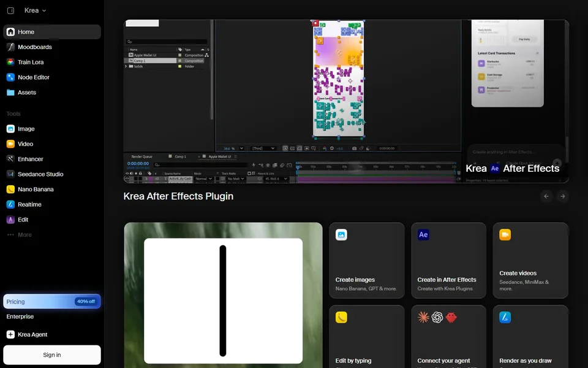Go to Home in the sidebar

[51, 32]
